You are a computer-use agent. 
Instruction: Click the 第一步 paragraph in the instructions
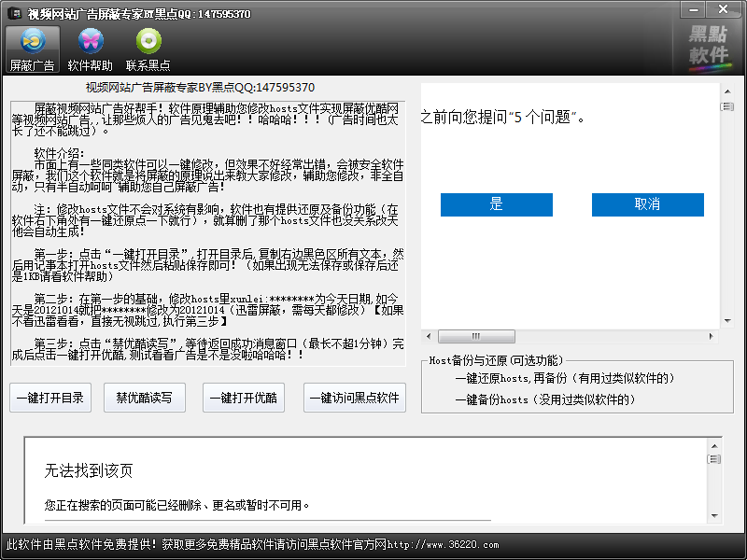coord(207,265)
